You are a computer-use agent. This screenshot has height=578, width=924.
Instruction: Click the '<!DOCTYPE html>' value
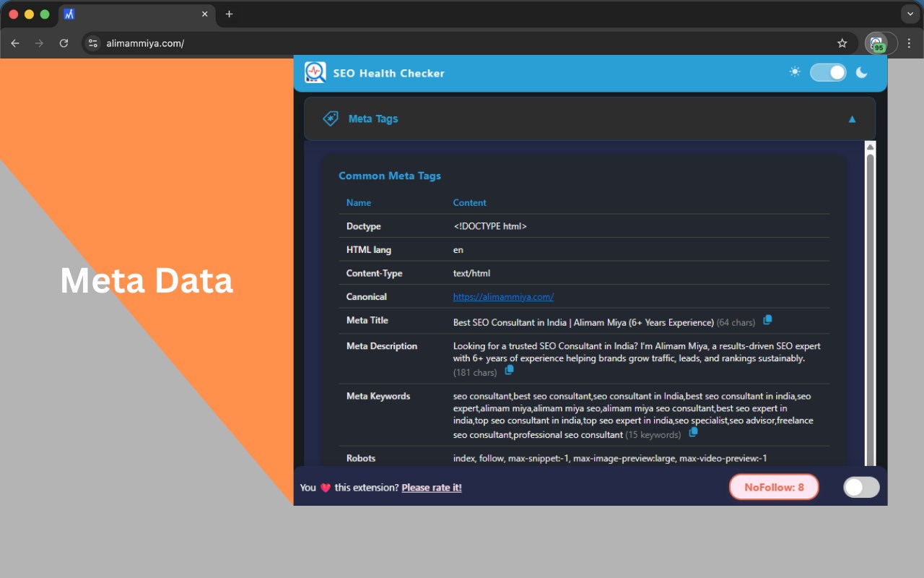point(490,226)
